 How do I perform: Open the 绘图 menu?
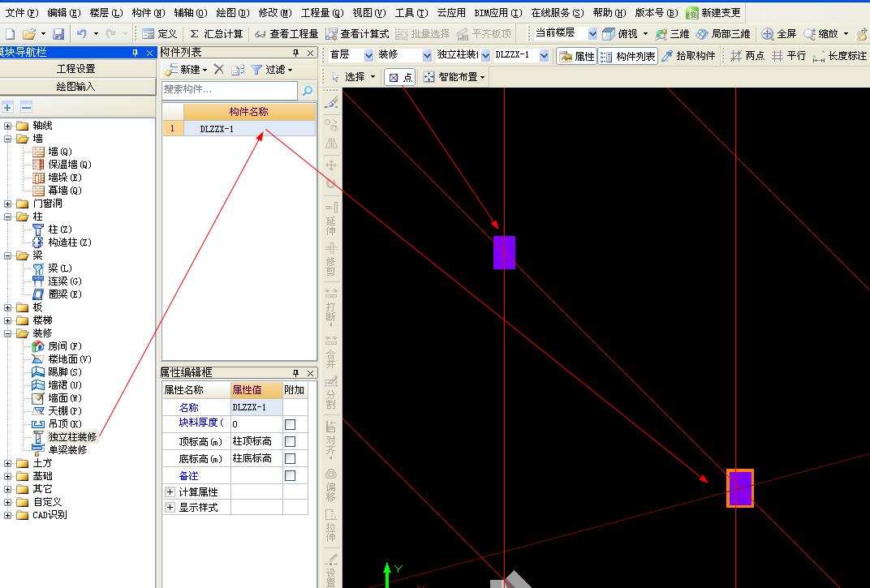click(x=232, y=12)
